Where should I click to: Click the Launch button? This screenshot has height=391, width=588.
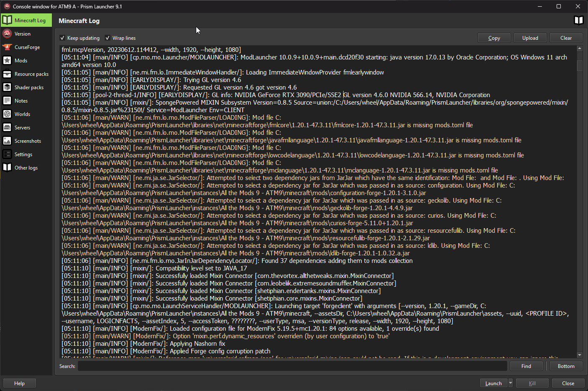pyautogui.click(x=494, y=383)
